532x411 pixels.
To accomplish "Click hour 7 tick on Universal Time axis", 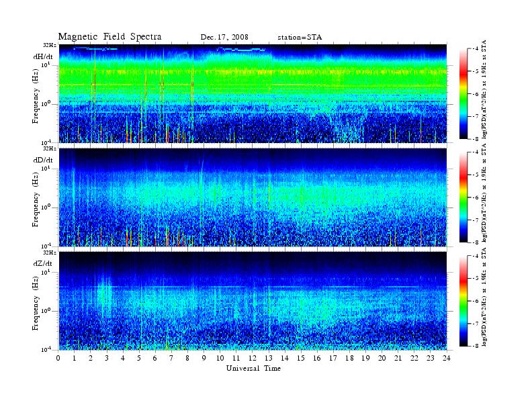I will (171, 358).
